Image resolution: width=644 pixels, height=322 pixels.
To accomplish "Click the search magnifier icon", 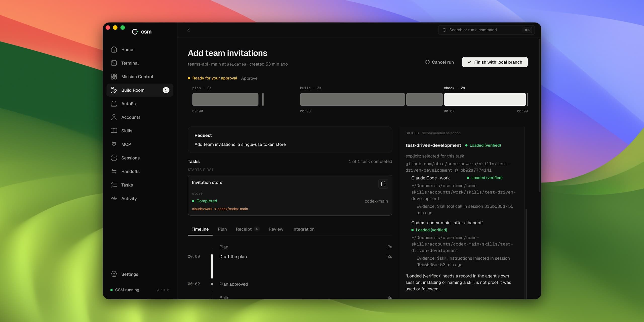I will pos(445,30).
